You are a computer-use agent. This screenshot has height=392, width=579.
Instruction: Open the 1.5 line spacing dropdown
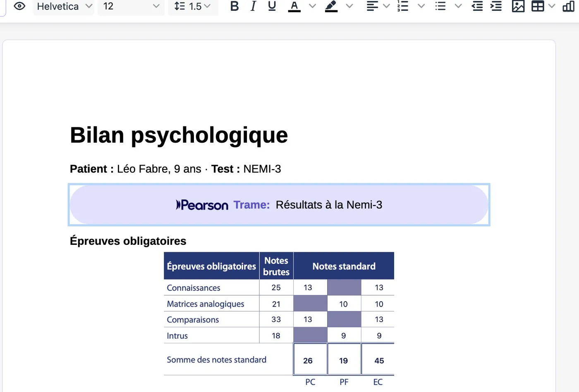(x=193, y=6)
